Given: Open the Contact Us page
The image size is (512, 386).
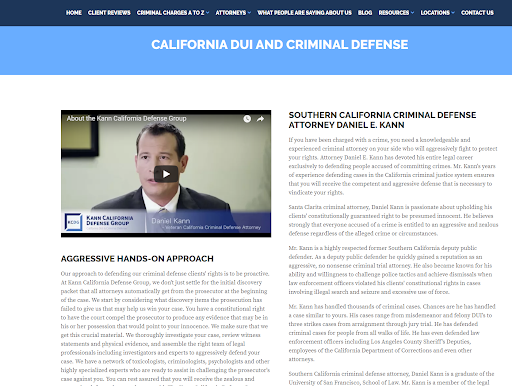Looking at the screenshot, I should [477, 13].
